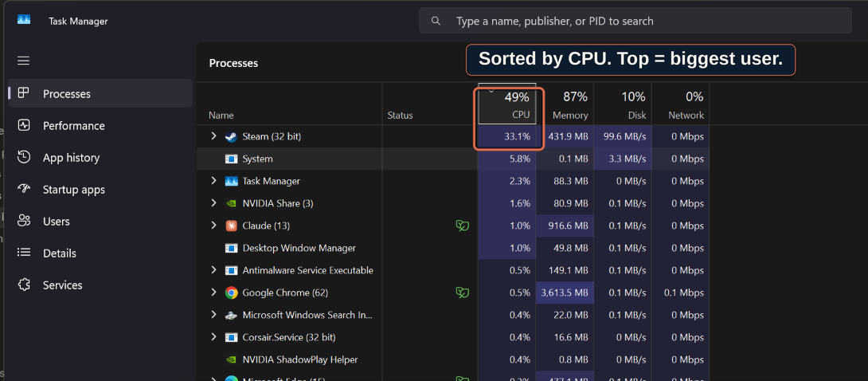Image resolution: width=868 pixels, height=381 pixels.
Task: Expand the Steam (32 bit) process group
Action: [213, 136]
